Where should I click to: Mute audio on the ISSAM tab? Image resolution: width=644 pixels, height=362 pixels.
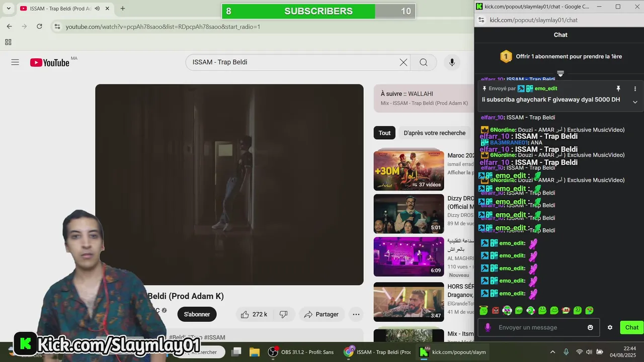pos(97,9)
